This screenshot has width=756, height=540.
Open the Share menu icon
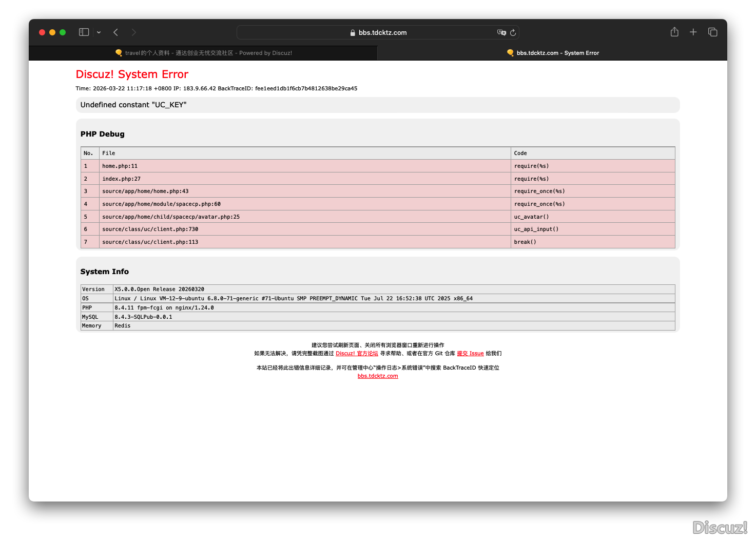click(674, 32)
